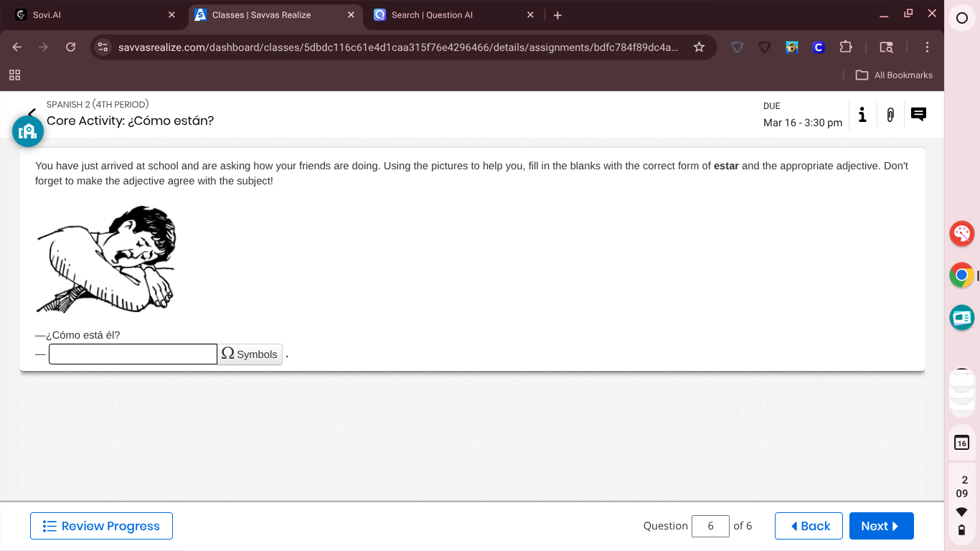This screenshot has height=551, width=980.
Task: Click the back arrow beside Core Activity
Action: coord(32,113)
